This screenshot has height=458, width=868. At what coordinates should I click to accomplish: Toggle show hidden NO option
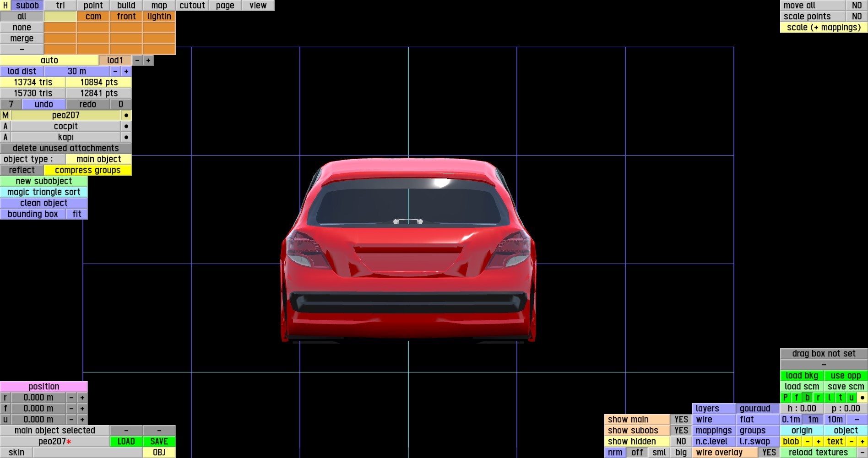[681, 442]
